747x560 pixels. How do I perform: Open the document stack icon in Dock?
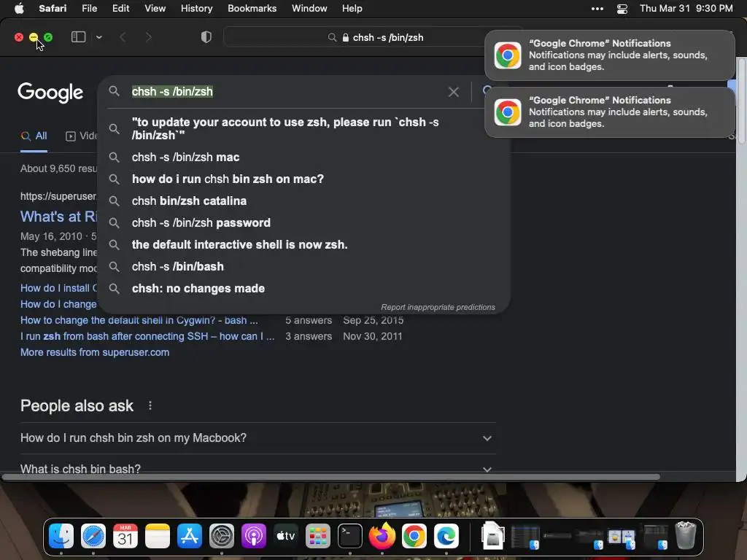pos(493,536)
